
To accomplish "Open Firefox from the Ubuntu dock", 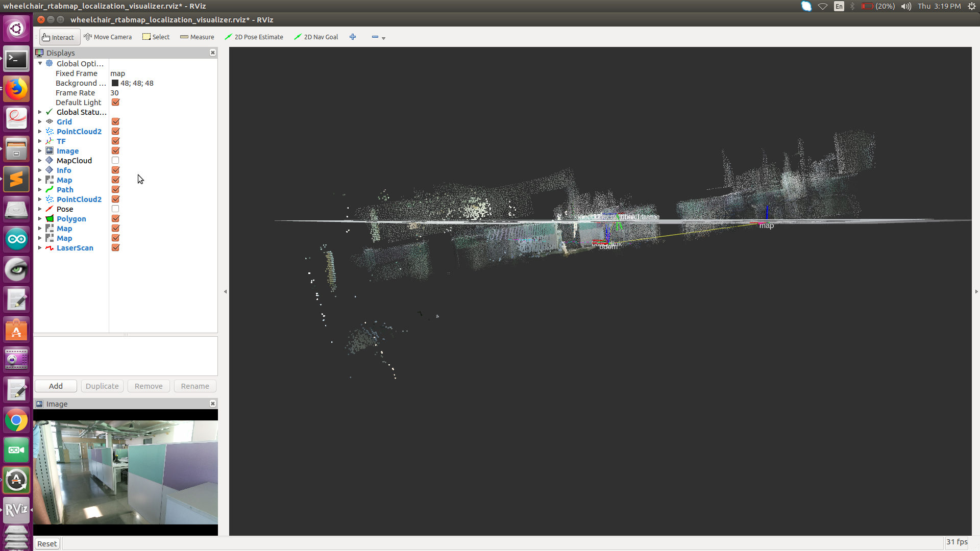I will tap(16, 89).
